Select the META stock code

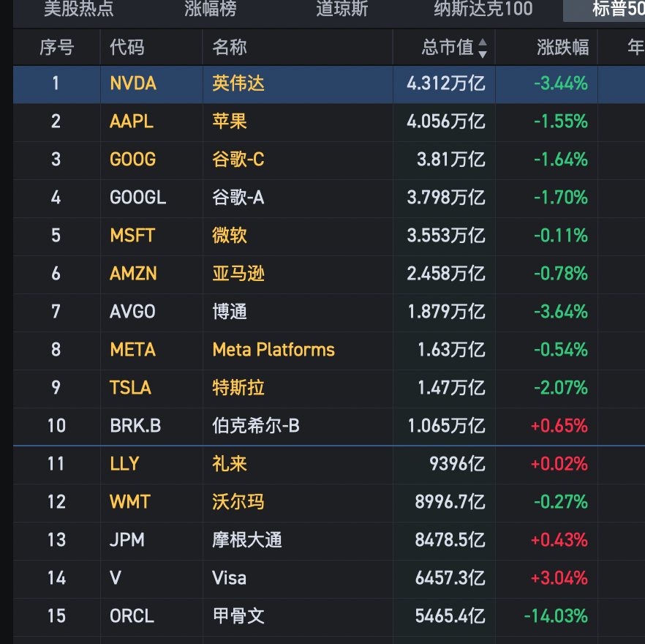[x=133, y=350]
